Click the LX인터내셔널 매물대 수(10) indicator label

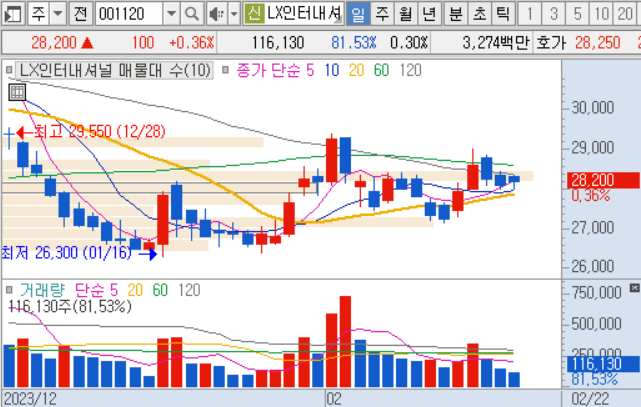(115, 70)
